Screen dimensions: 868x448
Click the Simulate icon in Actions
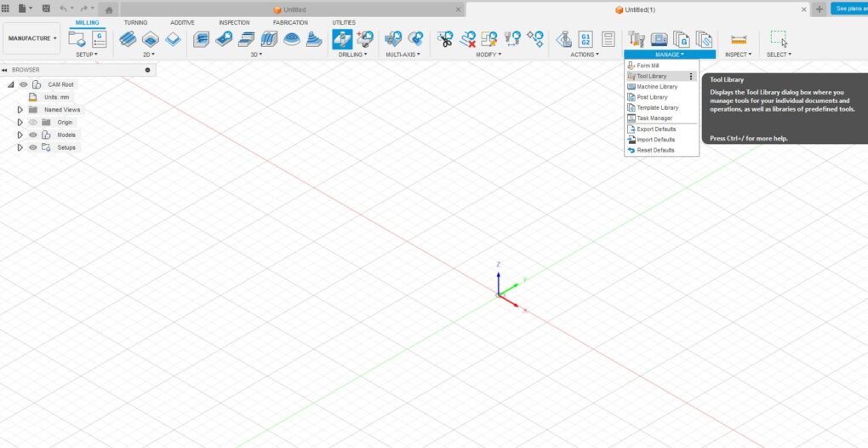point(563,39)
